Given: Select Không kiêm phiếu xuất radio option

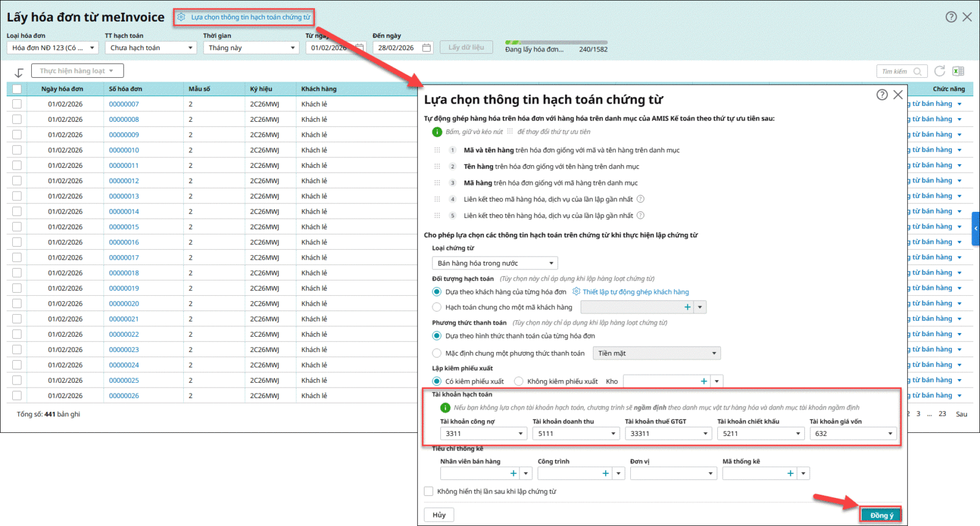Looking at the screenshot, I should pyautogui.click(x=519, y=381).
